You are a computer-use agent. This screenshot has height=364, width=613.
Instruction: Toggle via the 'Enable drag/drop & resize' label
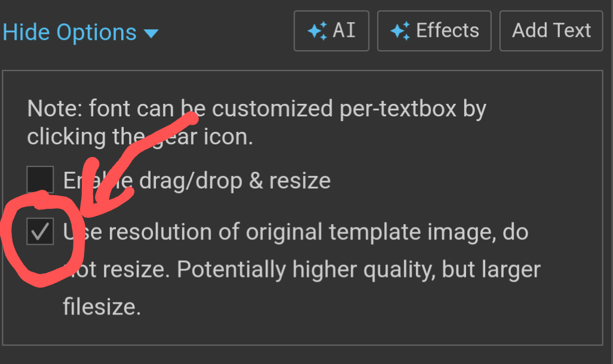pyautogui.click(x=197, y=181)
